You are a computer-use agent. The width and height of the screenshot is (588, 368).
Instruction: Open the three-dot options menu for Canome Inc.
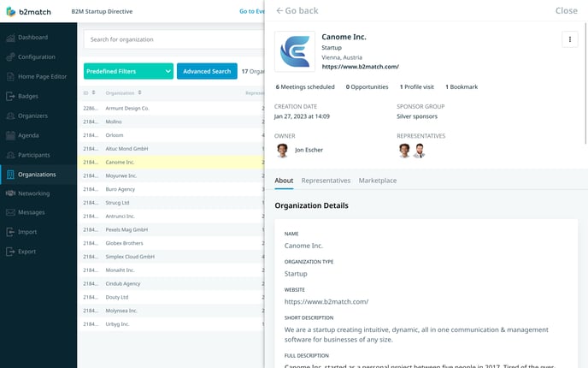pos(569,39)
